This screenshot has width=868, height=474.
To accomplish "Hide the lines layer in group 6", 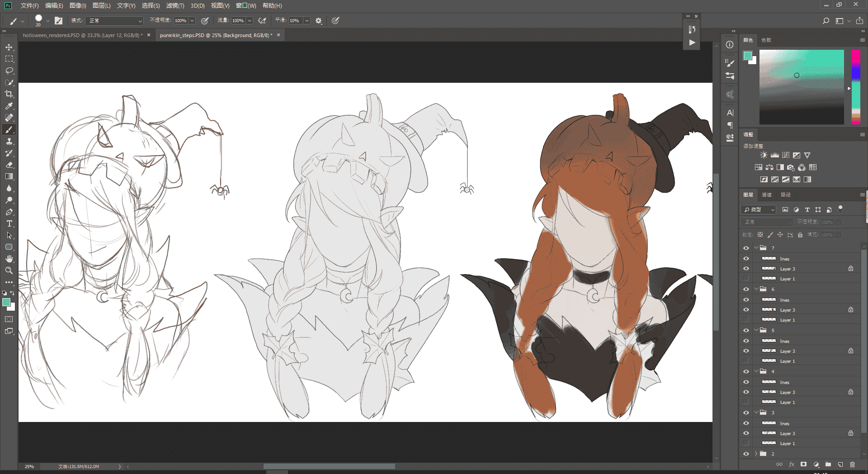I will pos(746,300).
